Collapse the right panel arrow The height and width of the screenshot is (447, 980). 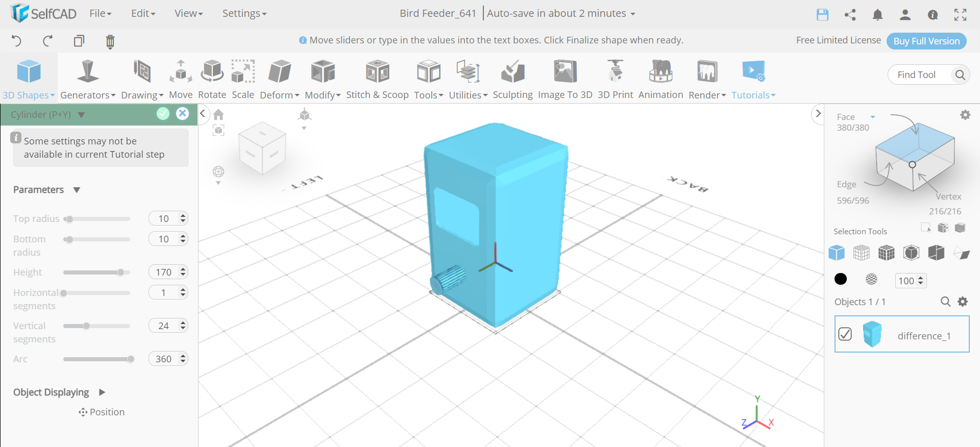(818, 113)
